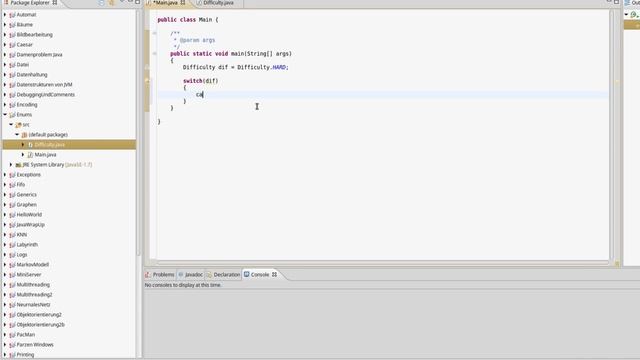The width and height of the screenshot is (640, 360).
Task: Click the Collapse All icon in Package Explorer
Action: point(101,2)
